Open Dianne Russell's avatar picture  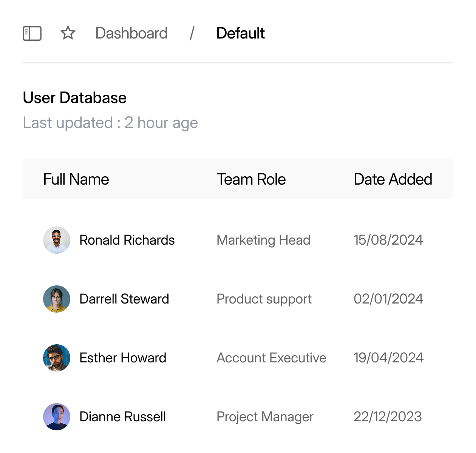click(57, 417)
